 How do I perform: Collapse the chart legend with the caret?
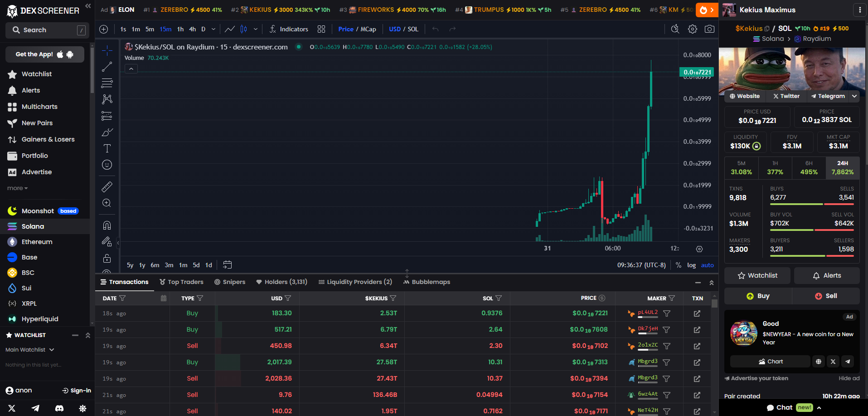pos(131,69)
